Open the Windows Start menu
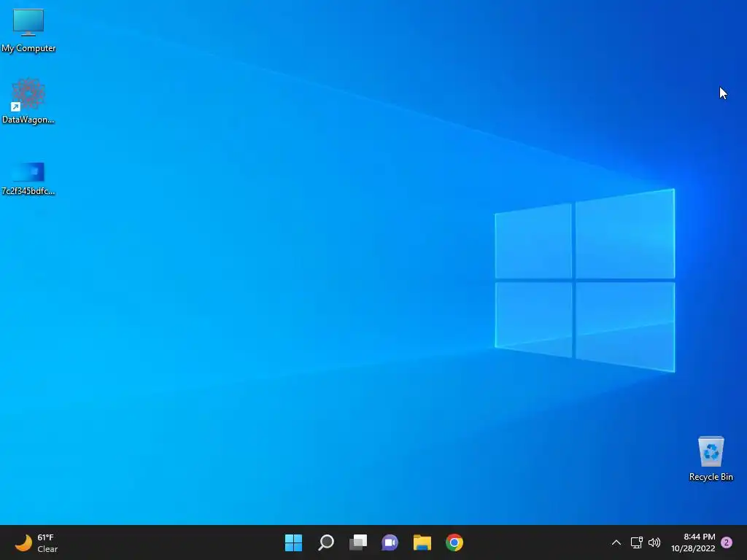This screenshot has width=747, height=560. point(293,542)
